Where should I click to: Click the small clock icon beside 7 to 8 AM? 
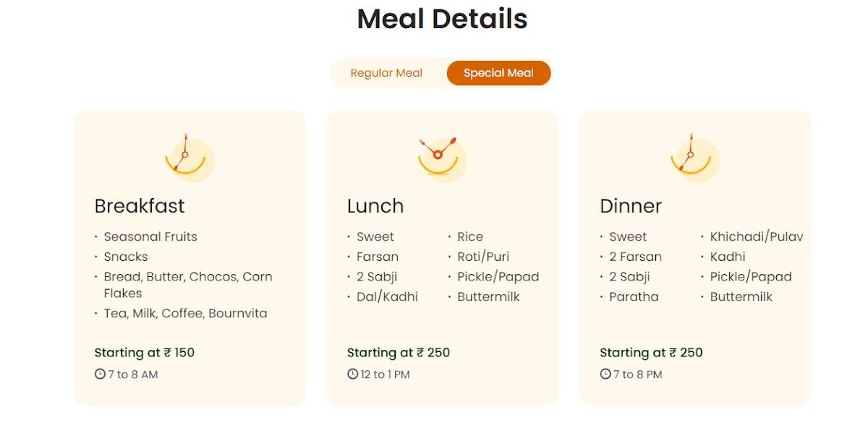[x=99, y=374]
